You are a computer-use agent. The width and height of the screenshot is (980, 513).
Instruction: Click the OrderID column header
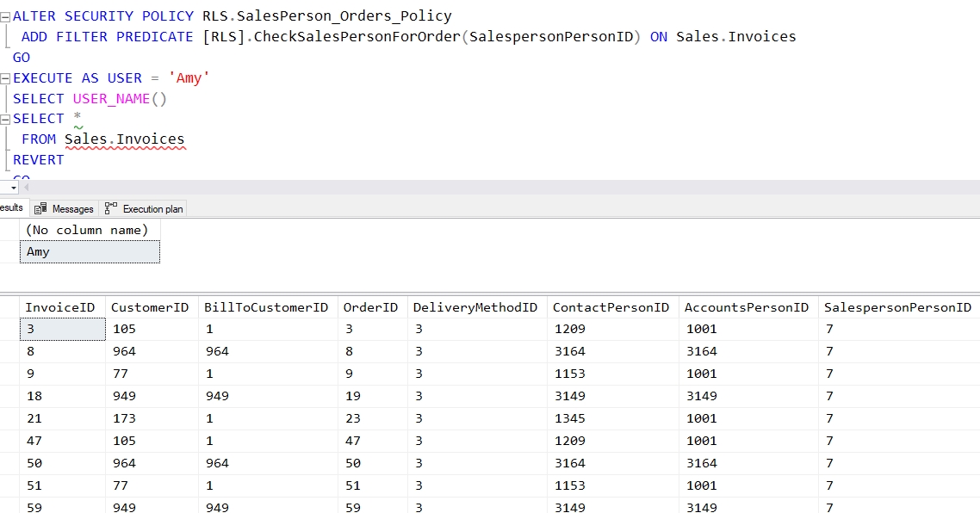pyautogui.click(x=373, y=307)
